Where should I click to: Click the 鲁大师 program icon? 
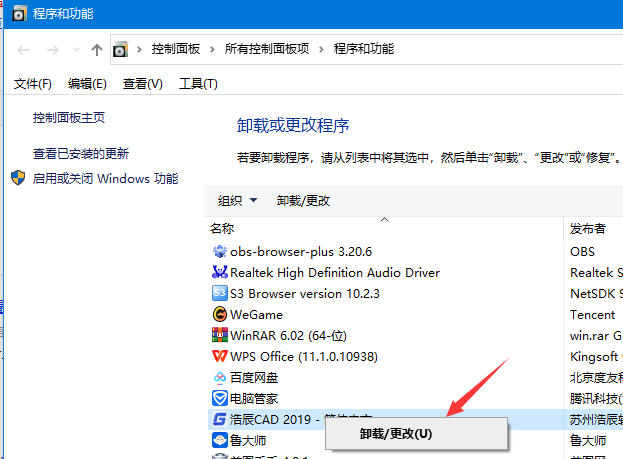point(220,440)
